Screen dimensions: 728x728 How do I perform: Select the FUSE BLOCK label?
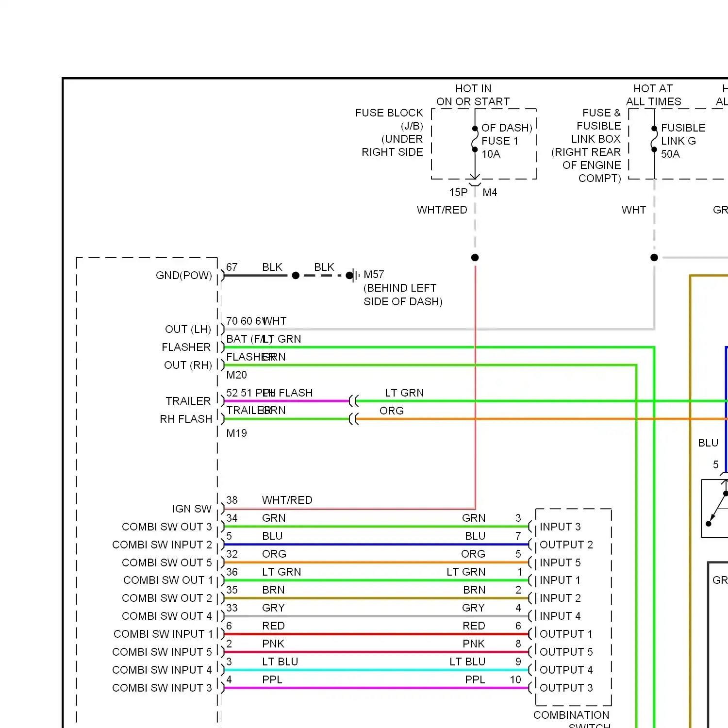click(x=389, y=113)
